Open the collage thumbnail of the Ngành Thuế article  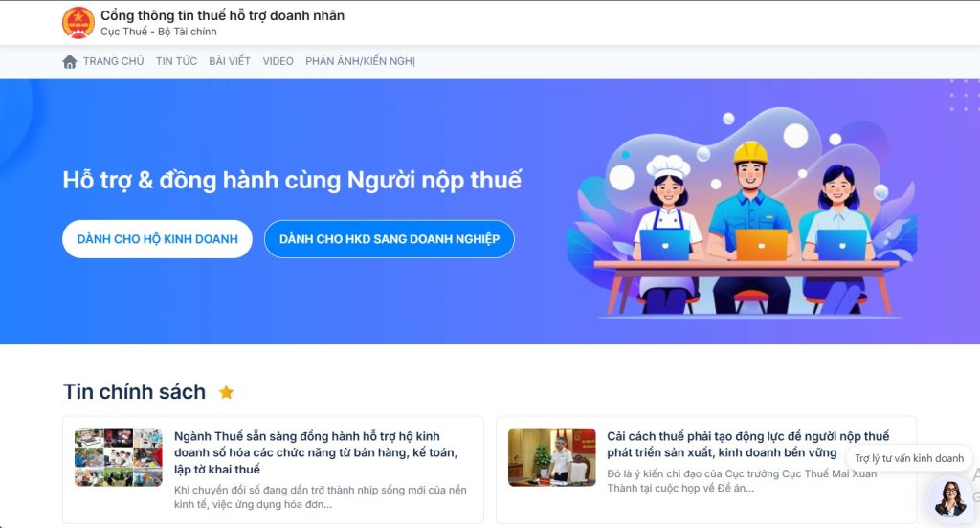(118, 457)
